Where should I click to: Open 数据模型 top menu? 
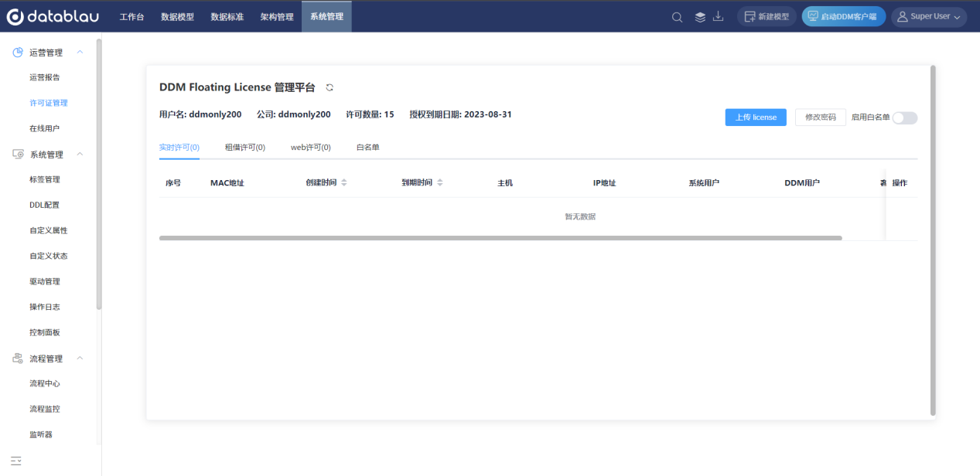point(177,16)
